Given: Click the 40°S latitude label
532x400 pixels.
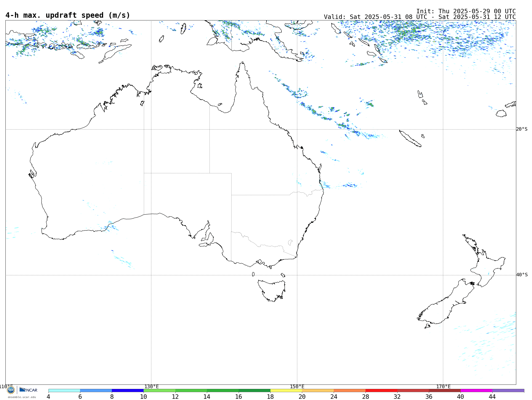Looking at the screenshot, I should pos(522,275).
